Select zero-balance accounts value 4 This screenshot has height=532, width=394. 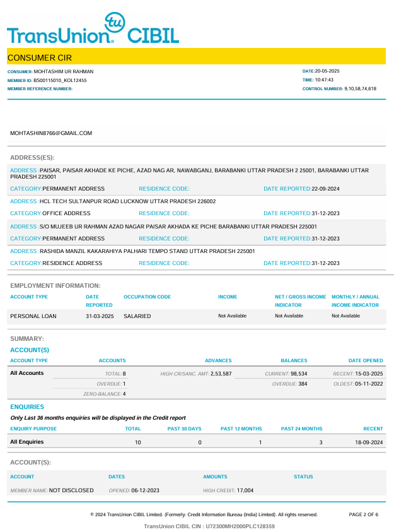click(x=124, y=394)
